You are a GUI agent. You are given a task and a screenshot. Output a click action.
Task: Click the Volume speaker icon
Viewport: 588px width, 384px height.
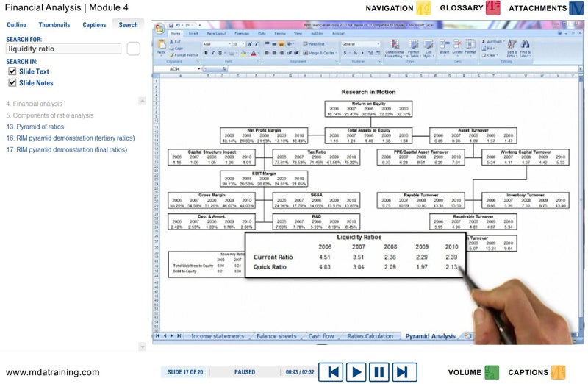coord(492,372)
